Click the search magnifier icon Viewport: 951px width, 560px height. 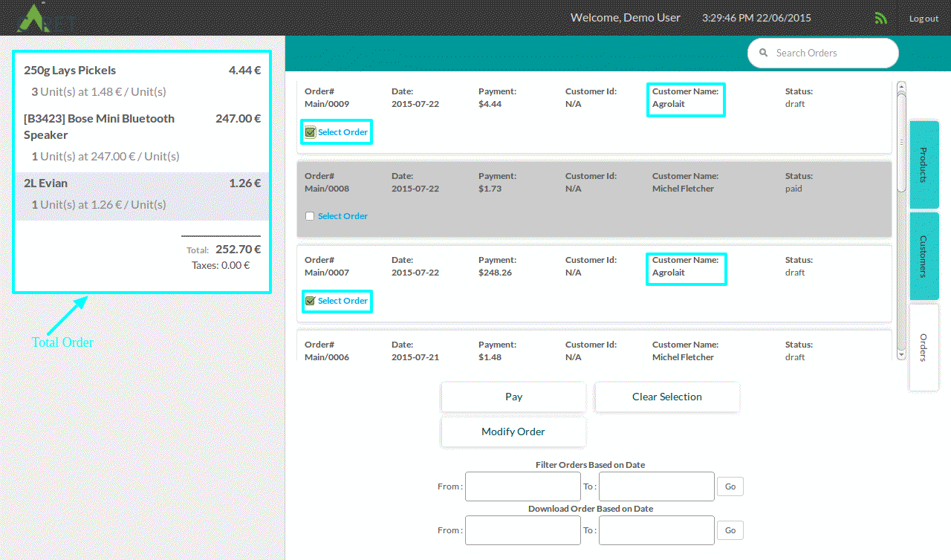coord(763,53)
